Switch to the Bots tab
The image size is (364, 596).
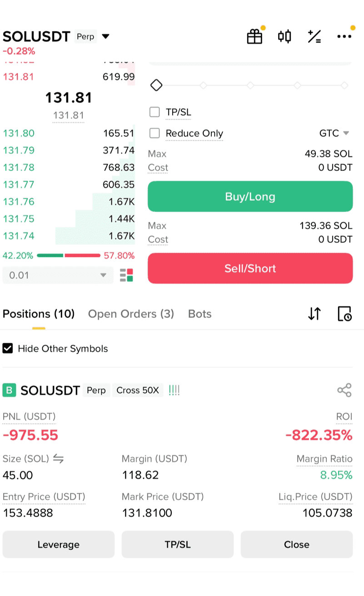[x=199, y=314]
